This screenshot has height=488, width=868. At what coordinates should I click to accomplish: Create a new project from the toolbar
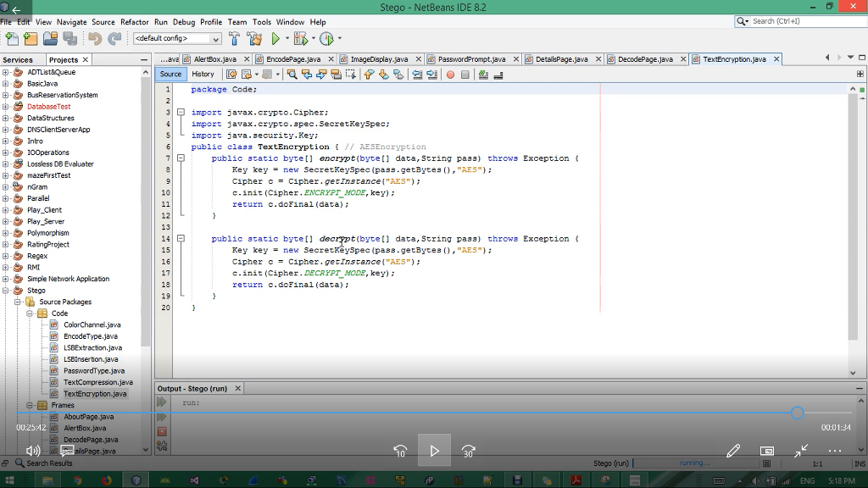30,37
